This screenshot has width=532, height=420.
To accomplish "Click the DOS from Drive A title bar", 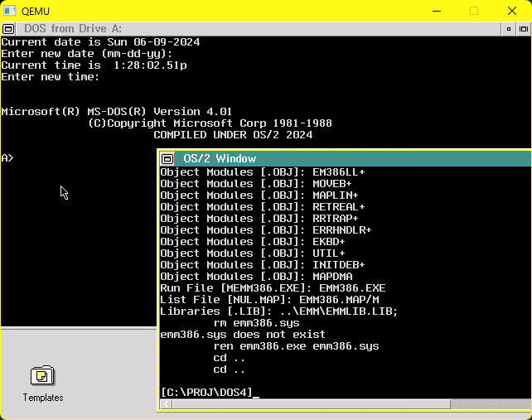I will (258, 29).
